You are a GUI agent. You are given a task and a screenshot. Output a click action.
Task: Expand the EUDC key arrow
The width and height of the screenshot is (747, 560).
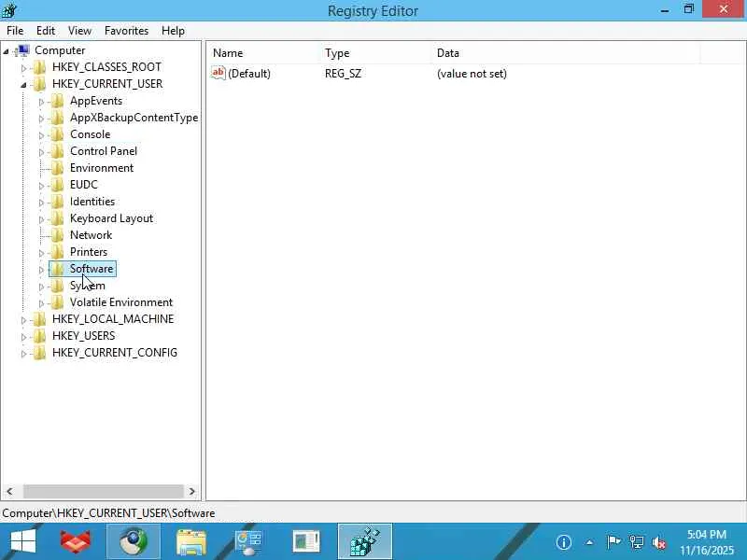click(x=41, y=186)
